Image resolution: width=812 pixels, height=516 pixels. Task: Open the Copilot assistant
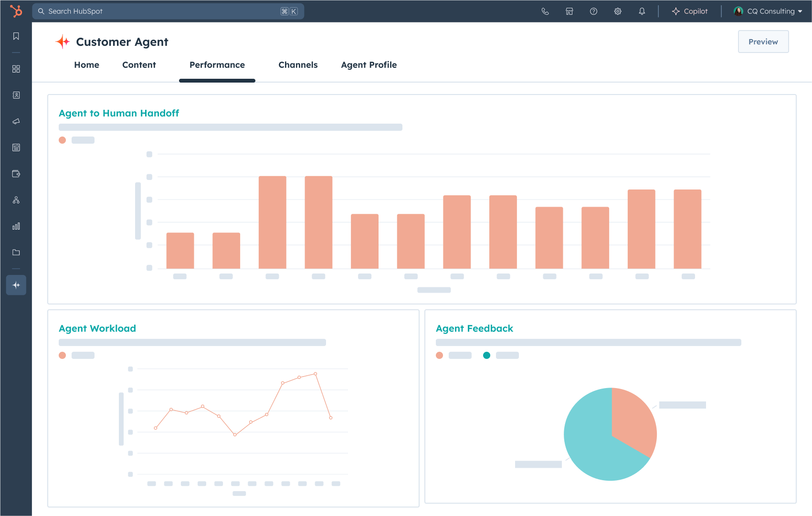(690, 11)
